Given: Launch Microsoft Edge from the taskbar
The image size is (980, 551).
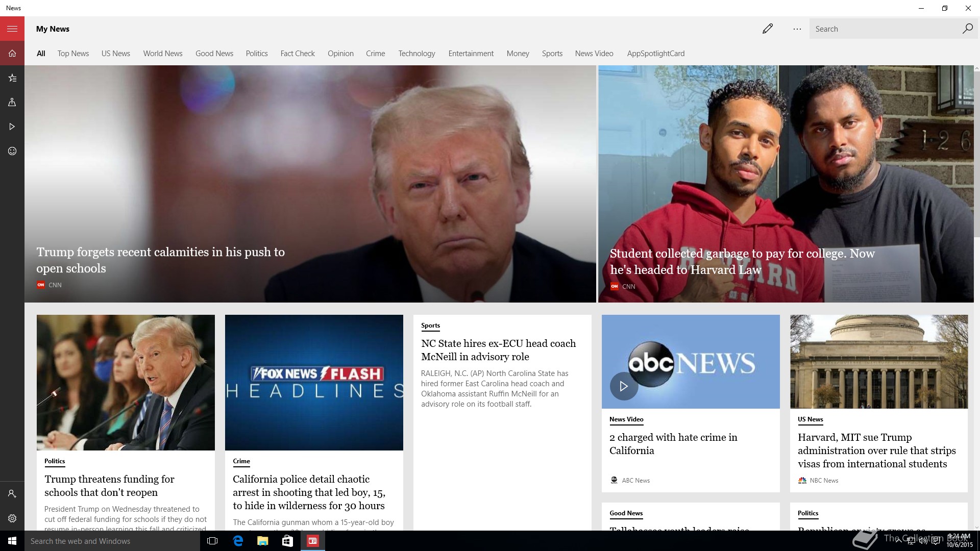Looking at the screenshot, I should point(238,541).
